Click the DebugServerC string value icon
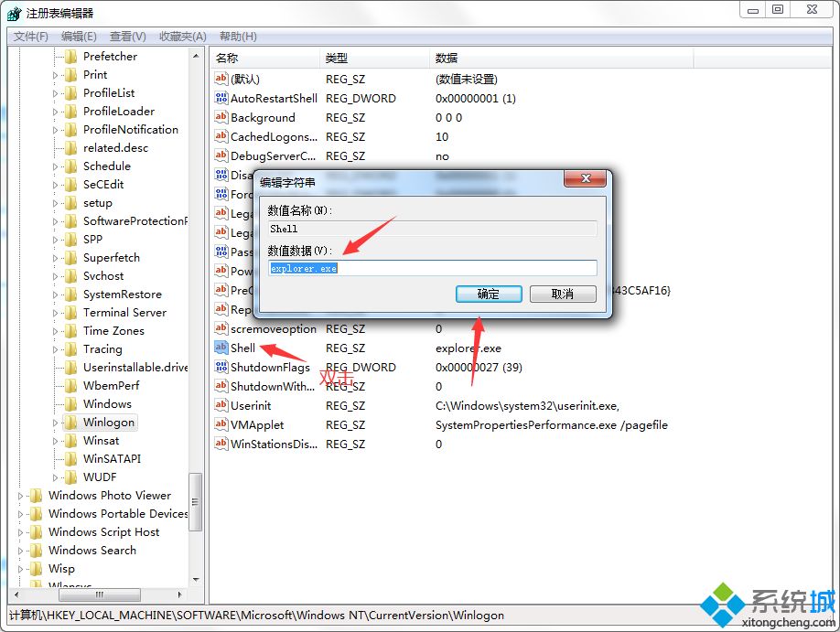 [221, 155]
